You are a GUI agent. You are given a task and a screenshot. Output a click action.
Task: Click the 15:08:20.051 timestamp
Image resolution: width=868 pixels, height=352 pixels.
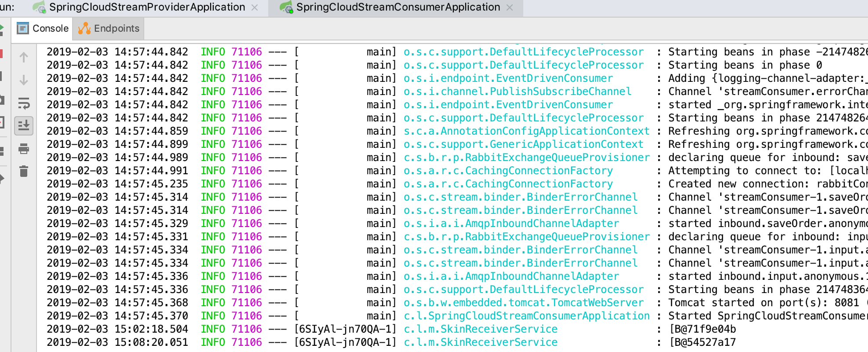click(151, 342)
